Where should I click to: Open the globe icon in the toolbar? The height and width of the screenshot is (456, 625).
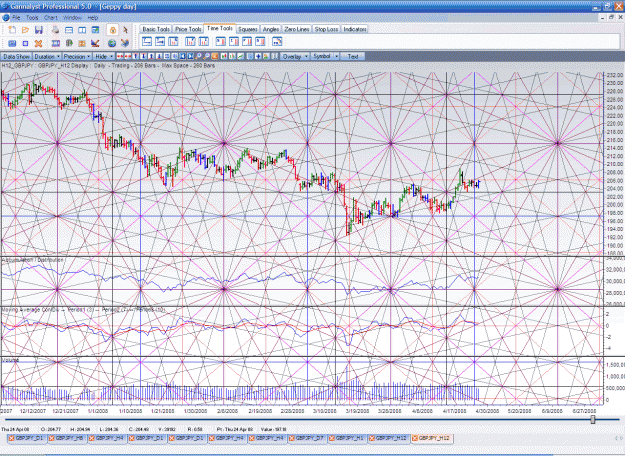[112, 43]
